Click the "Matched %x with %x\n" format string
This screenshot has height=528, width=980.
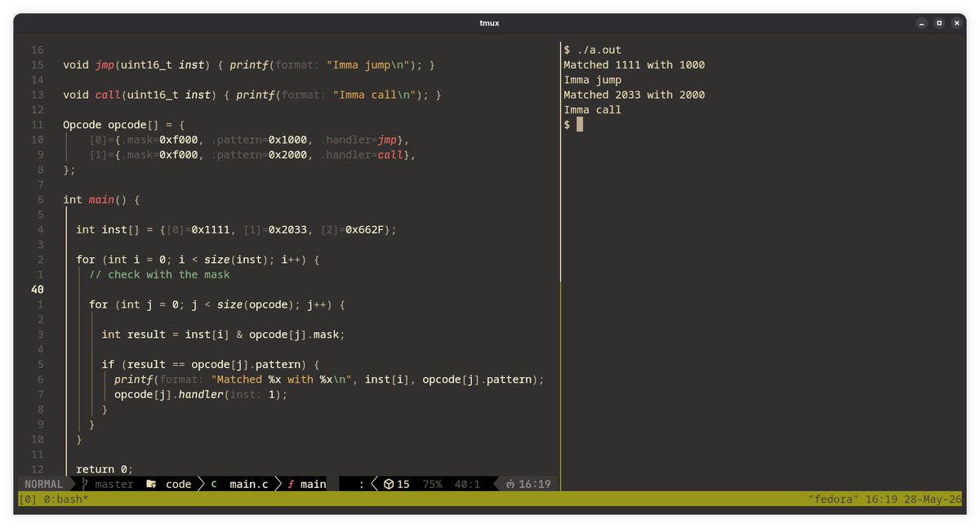(282, 379)
